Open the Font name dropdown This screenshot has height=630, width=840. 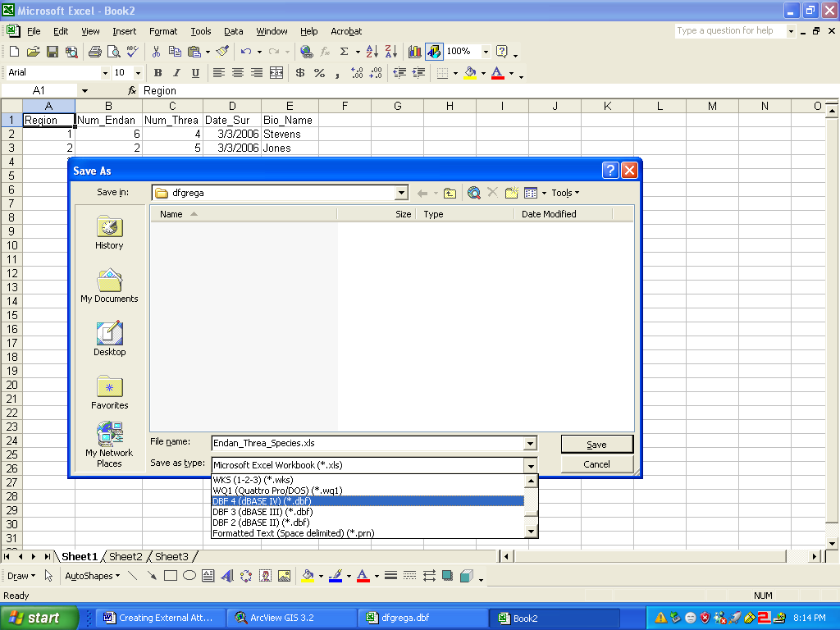(105, 73)
